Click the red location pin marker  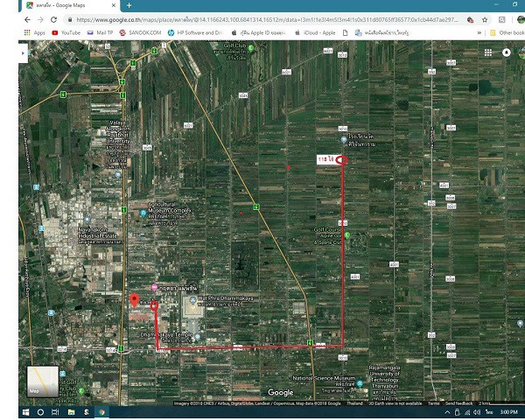coord(134,300)
